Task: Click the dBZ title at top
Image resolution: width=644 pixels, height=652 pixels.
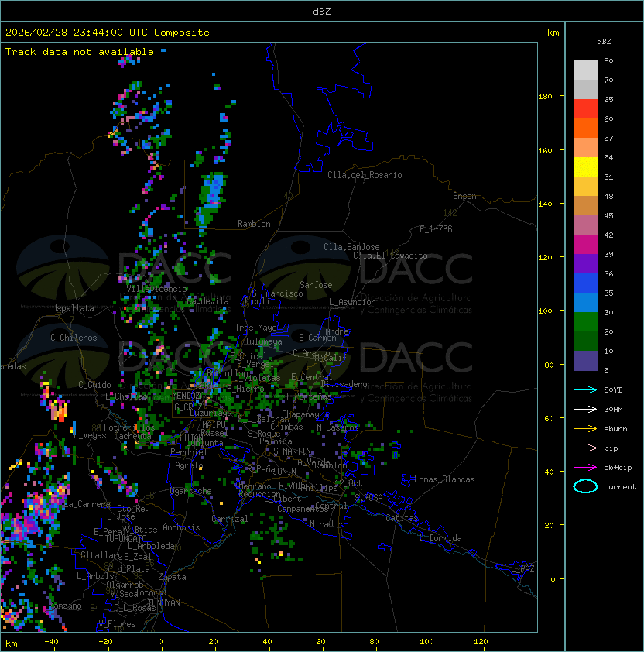Action: coord(322,11)
